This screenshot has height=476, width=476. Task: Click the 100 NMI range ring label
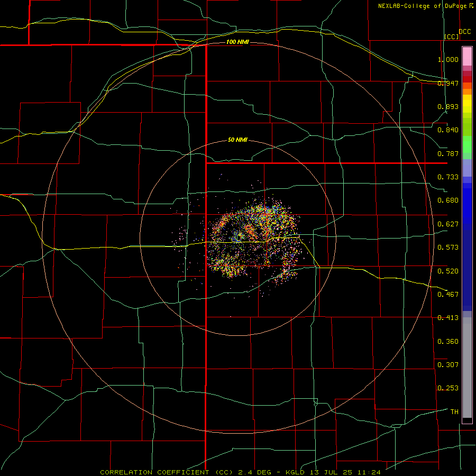(237, 42)
